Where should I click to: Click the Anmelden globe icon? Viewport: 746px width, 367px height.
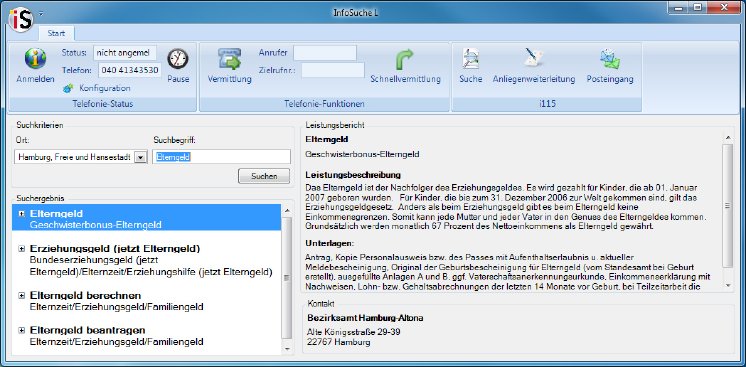[x=35, y=59]
